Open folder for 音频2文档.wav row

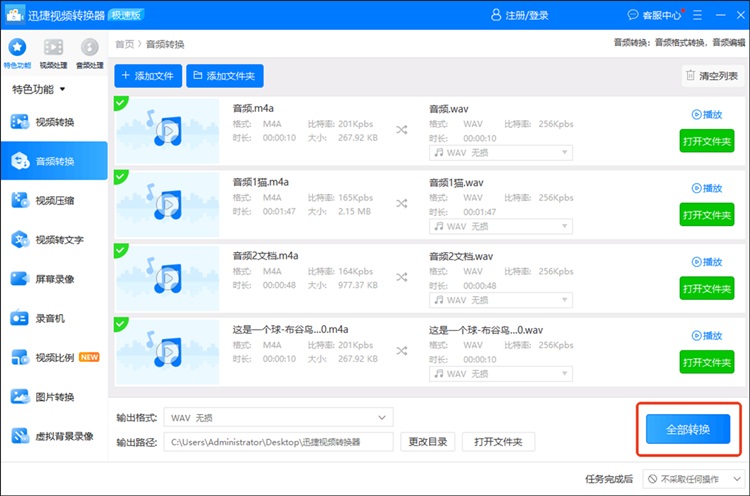[x=706, y=288]
